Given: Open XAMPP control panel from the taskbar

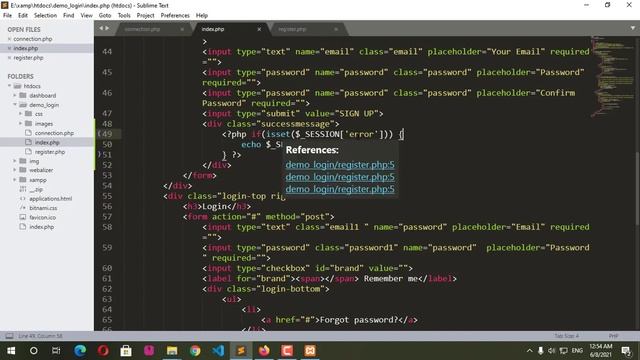Looking at the screenshot, I should point(310,351).
